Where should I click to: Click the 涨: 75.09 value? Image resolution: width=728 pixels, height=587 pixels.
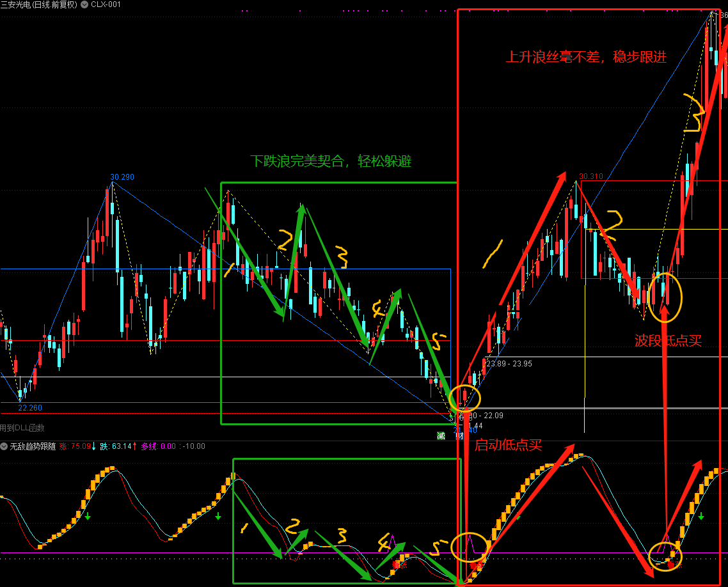(x=75, y=446)
